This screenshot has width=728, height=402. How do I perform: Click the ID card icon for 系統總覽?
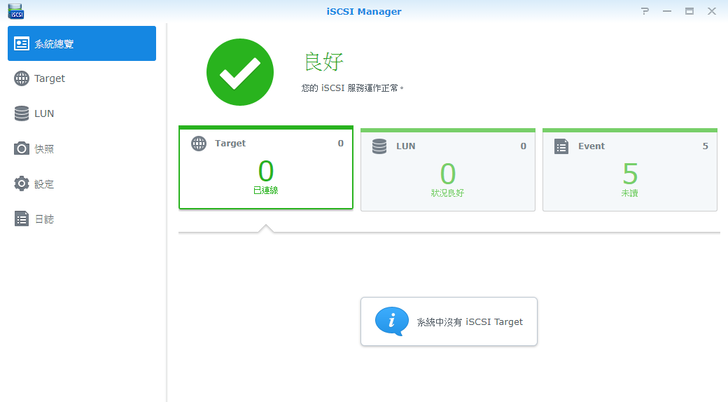tap(21, 44)
